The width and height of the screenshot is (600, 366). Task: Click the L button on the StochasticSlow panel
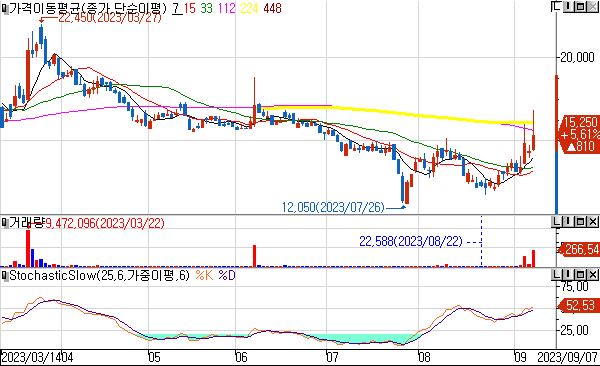556,274
